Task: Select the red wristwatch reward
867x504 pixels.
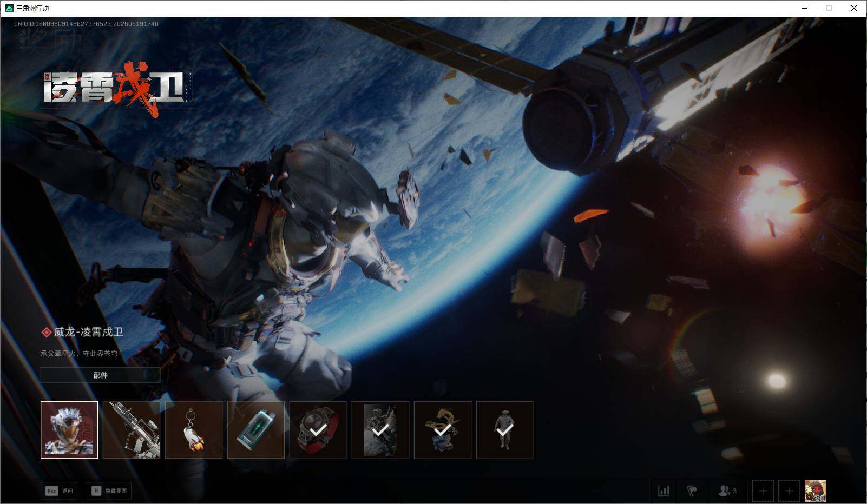Action: (x=318, y=430)
